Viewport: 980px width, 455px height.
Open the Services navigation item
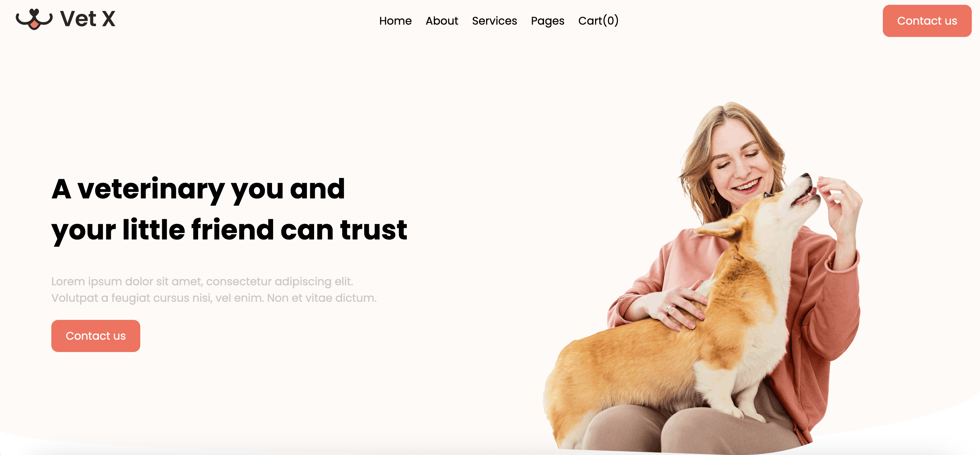(x=494, y=21)
